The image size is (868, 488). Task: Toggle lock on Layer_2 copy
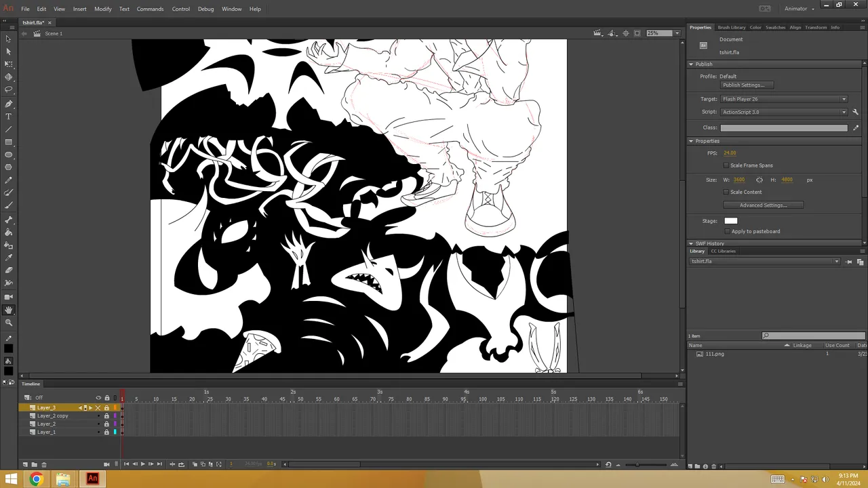106,415
